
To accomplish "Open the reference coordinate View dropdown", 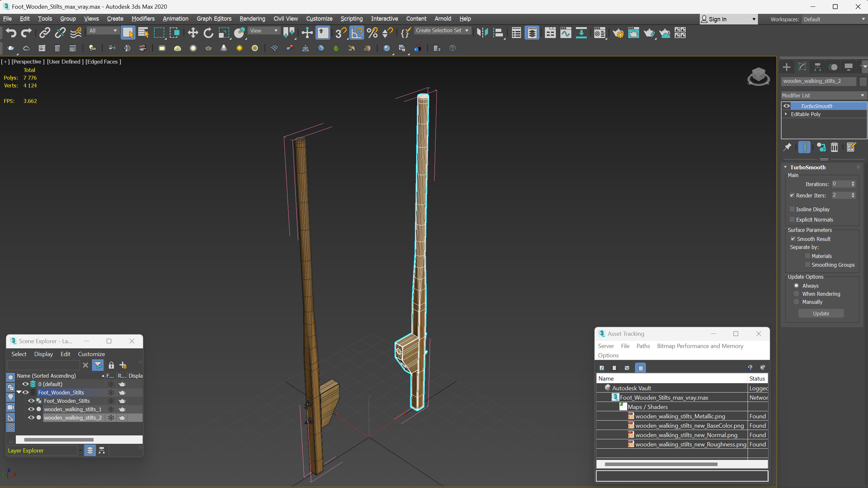I will (x=263, y=31).
